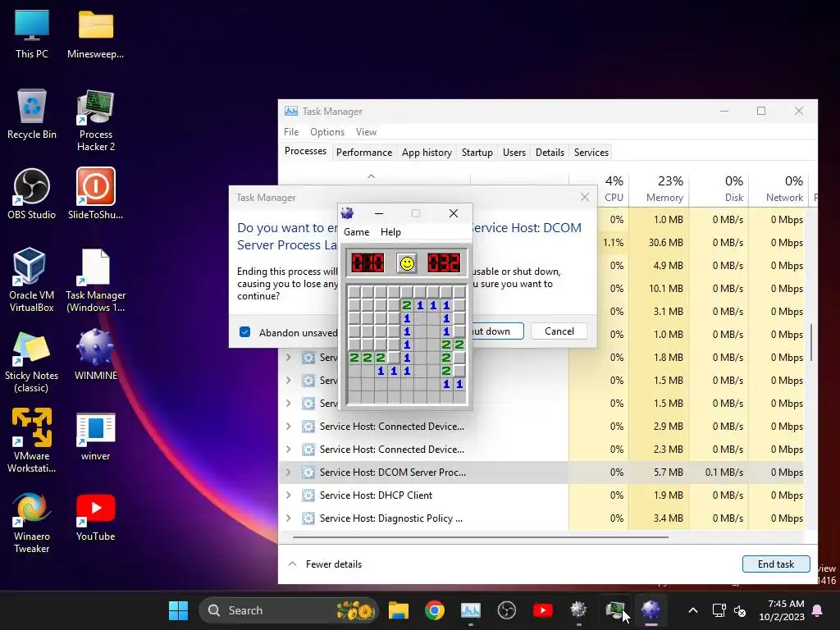This screenshot has height=630, width=840.
Task: Click the muted volume tray icon
Action: pyautogui.click(x=740, y=610)
